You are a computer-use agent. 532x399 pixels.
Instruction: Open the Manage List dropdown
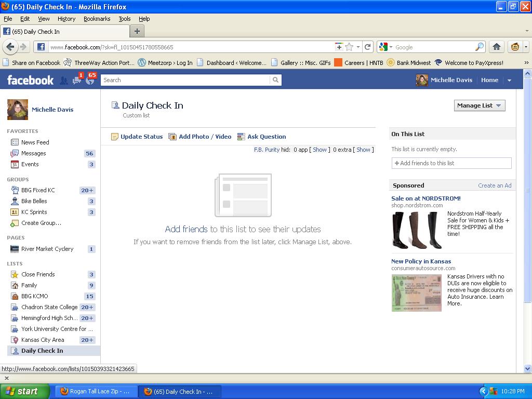click(480, 105)
